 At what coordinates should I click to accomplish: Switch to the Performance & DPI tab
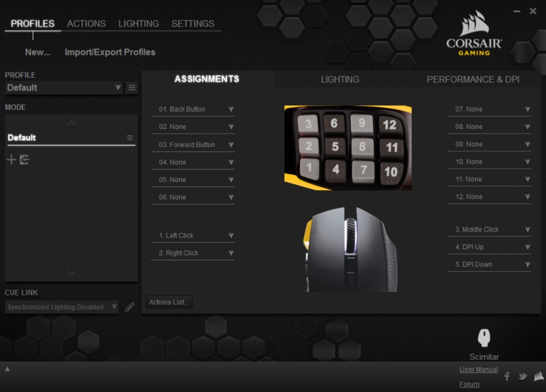point(473,79)
